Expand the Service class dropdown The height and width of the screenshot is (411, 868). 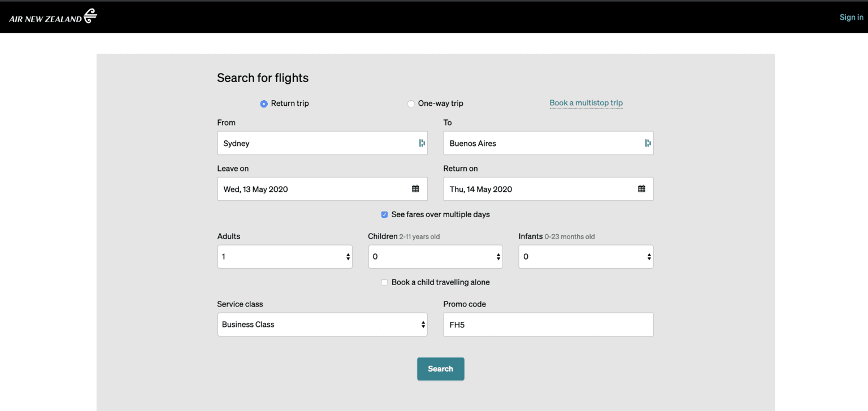point(322,324)
